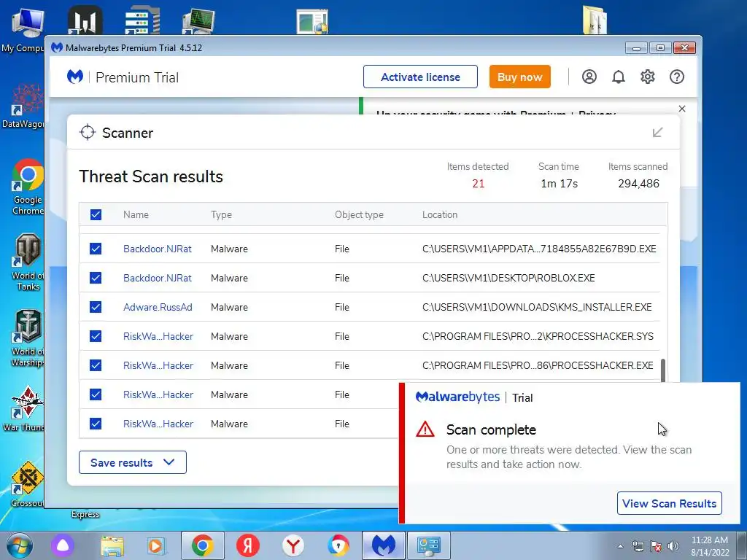This screenshot has width=747, height=560.
Task: Uncheck the Backdoor.NJRat ROBLOX.EXE row checkbox
Action: (x=96, y=278)
